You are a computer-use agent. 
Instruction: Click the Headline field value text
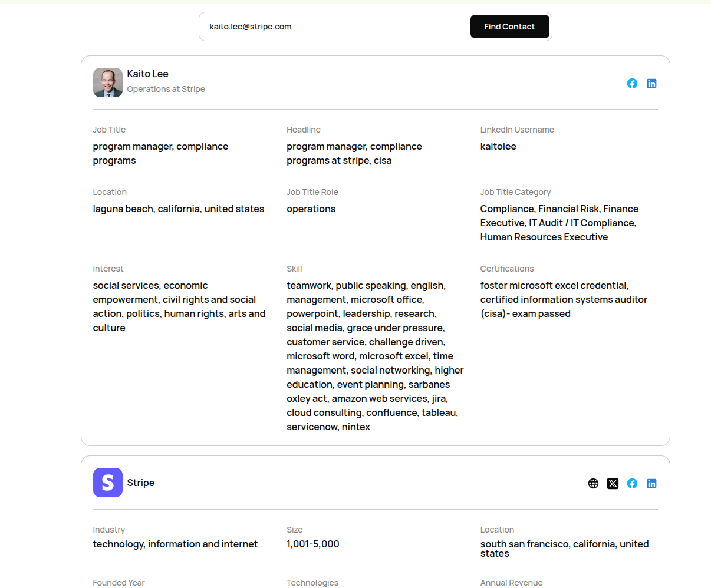354,153
